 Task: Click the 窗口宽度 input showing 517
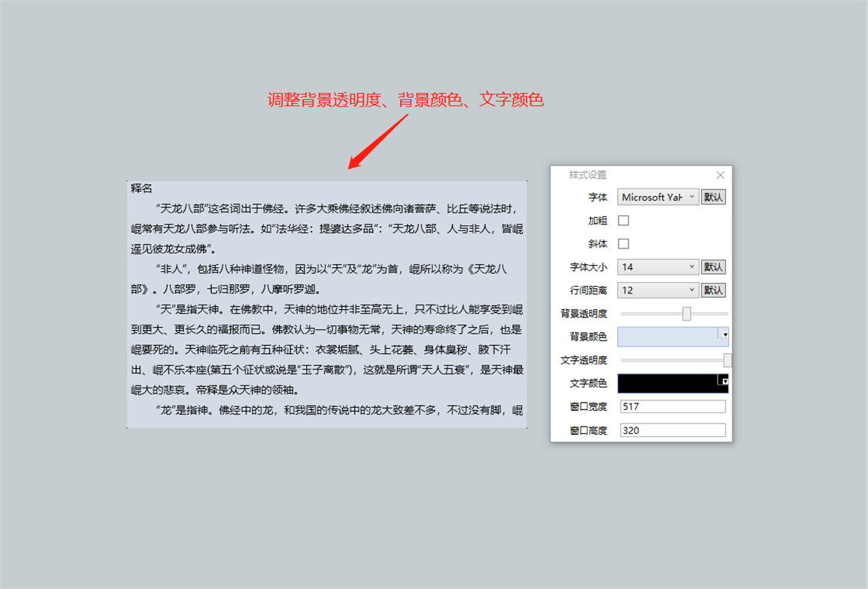click(x=672, y=406)
